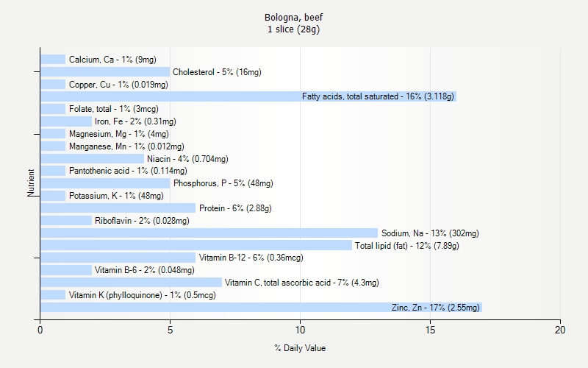
Task: Click the Niacin - 4% (0.704mg) label
Action: click(187, 159)
